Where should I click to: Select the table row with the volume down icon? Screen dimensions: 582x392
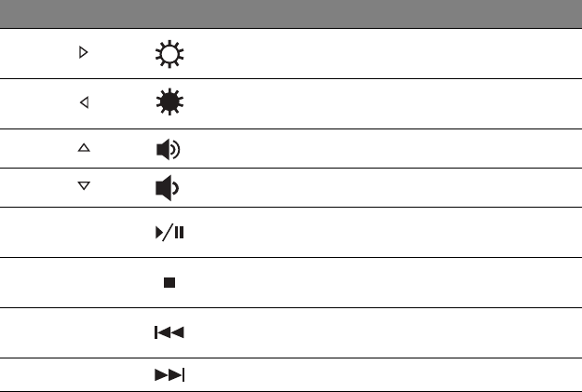pos(372,188)
